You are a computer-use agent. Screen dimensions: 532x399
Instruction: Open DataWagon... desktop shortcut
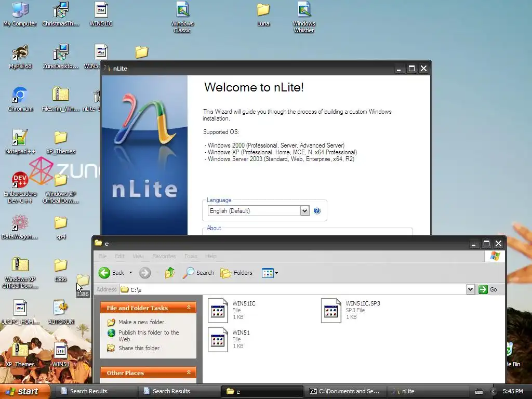(x=20, y=227)
